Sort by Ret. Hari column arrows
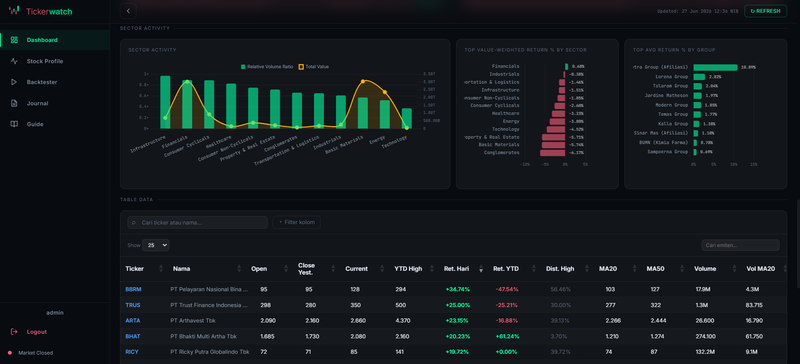 click(x=481, y=269)
